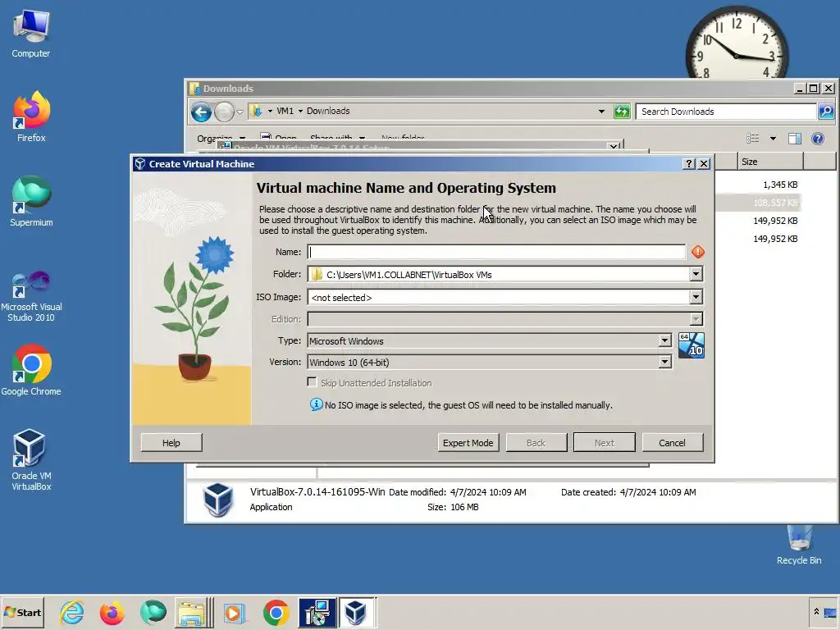This screenshot has width=840, height=630.
Task: Open the view options dropdown arrow
Action: (x=773, y=139)
